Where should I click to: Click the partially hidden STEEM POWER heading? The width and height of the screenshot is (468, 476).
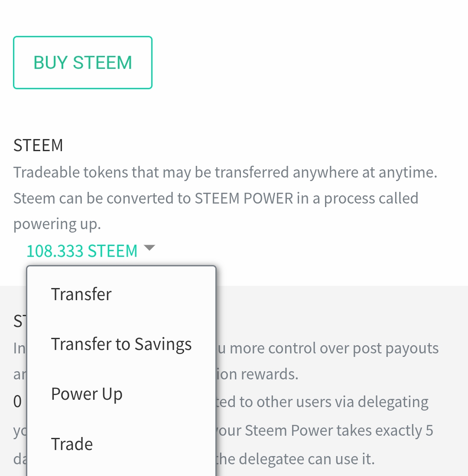[x=20, y=321]
